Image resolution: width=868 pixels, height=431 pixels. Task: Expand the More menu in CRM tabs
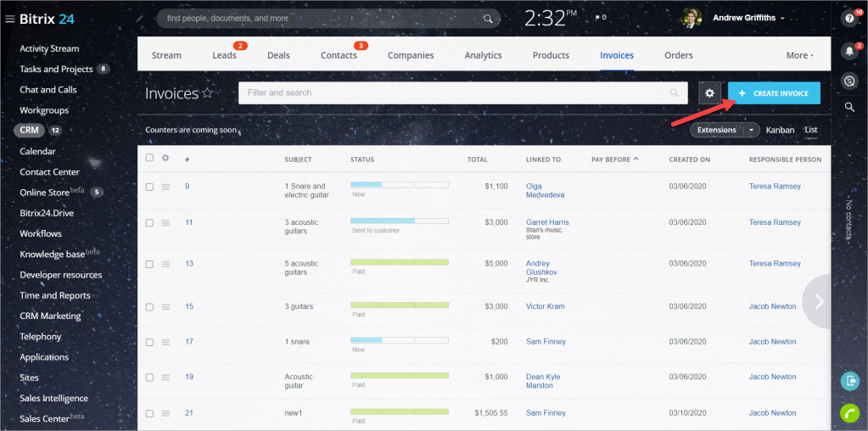[x=800, y=55]
